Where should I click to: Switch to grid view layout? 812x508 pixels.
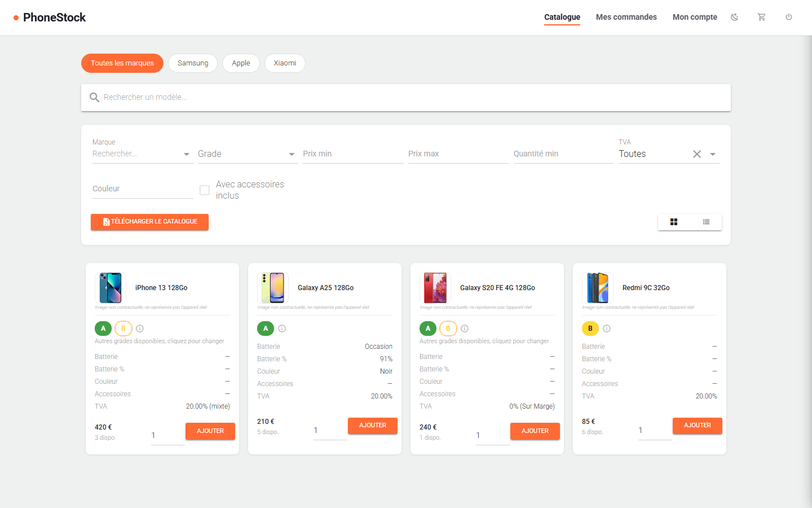click(x=674, y=222)
